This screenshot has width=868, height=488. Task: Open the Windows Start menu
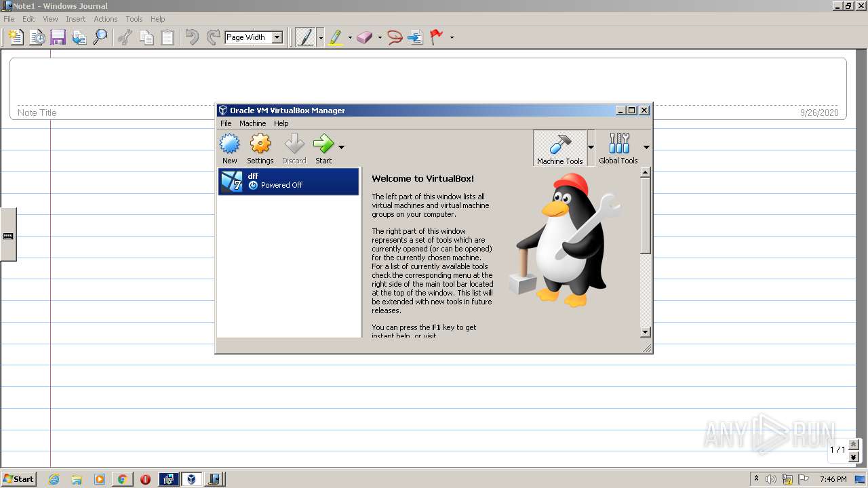(x=18, y=479)
